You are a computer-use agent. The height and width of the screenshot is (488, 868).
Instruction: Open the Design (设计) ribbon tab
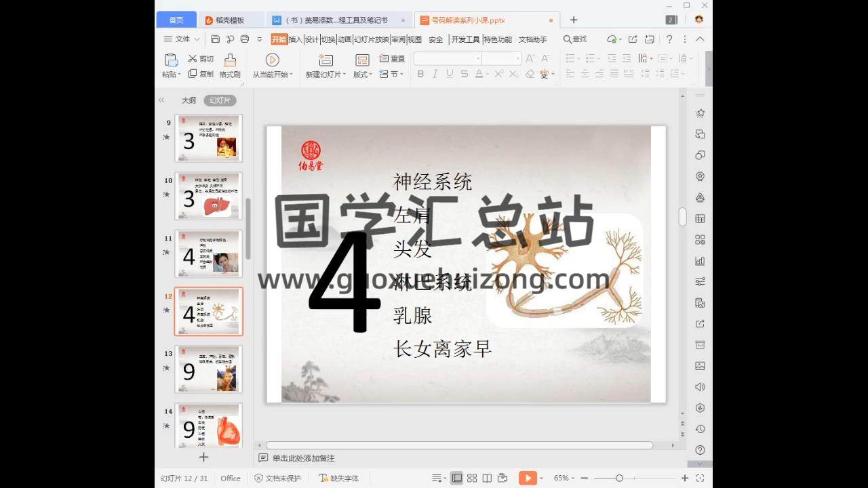tap(311, 39)
